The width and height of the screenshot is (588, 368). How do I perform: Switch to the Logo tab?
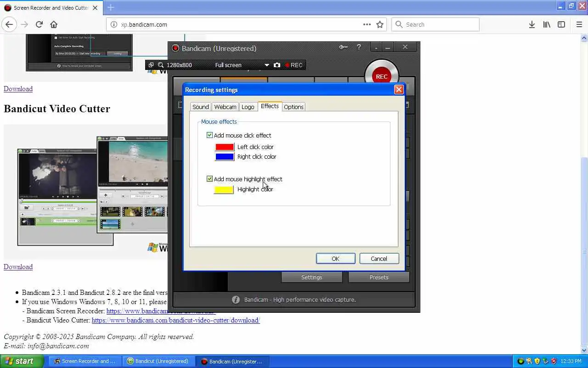click(248, 107)
